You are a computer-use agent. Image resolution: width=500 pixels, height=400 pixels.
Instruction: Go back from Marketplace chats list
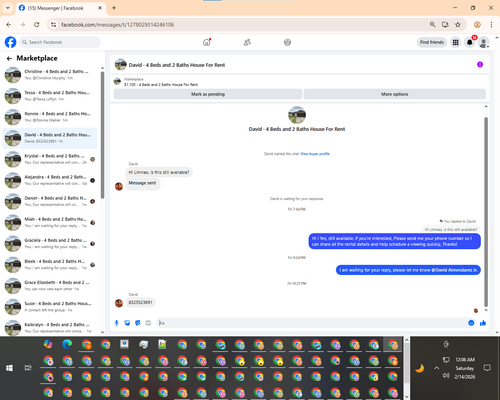(9, 59)
